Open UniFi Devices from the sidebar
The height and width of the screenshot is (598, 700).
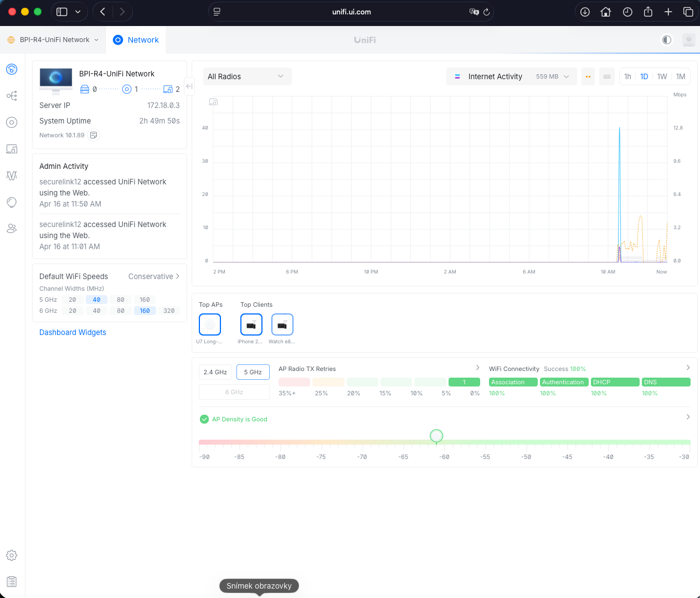[x=12, y=122]
